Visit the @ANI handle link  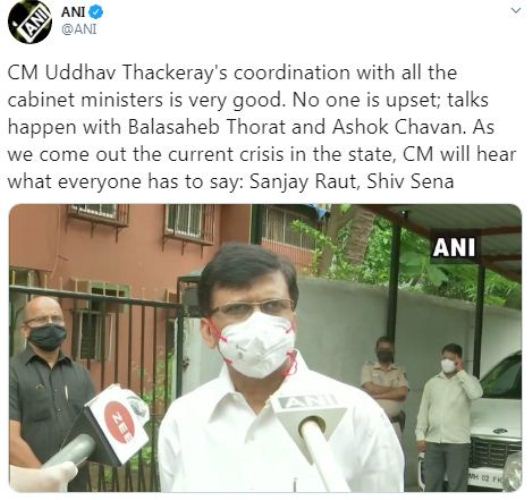(78, 30)
